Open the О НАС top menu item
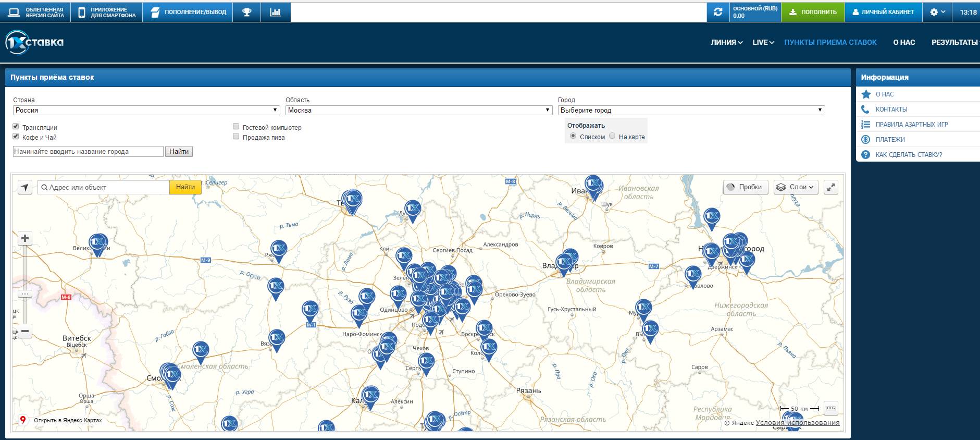The height and width of the screenshot is (440, 980). 904,42
